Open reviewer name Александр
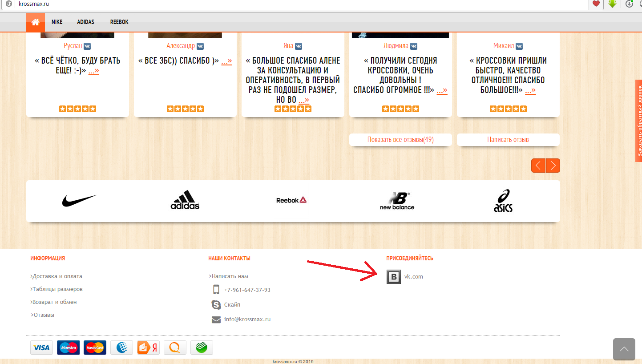The width and height of the screenshot is (642, 364). (181, 46)
